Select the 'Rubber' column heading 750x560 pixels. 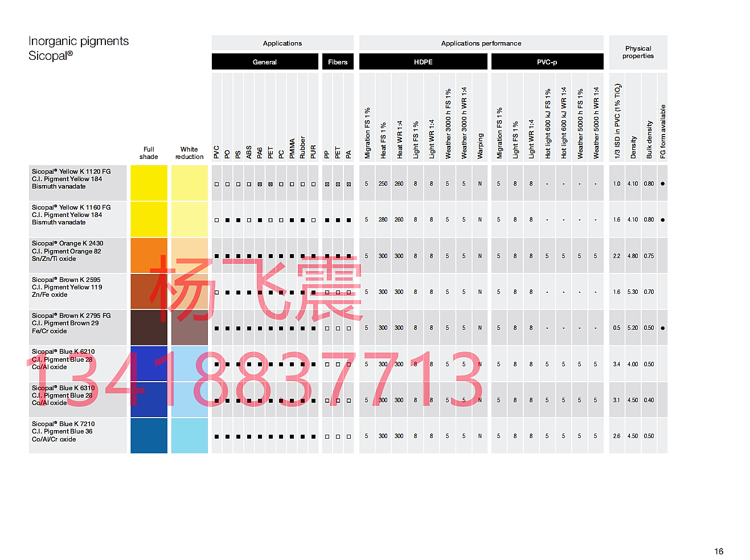point(302,148)
